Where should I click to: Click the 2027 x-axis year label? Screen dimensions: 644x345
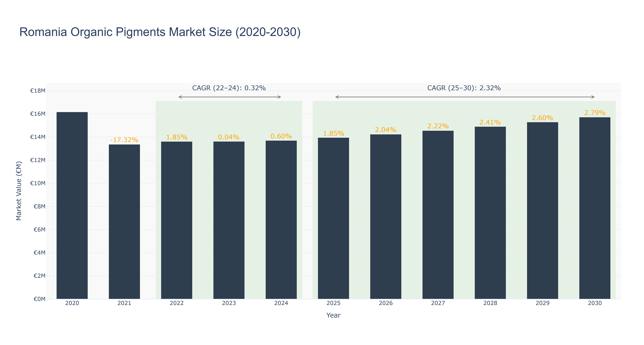tap(438, 303)
